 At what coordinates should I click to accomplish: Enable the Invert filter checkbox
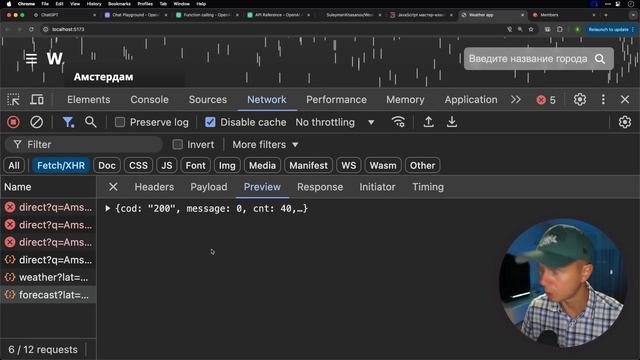pos(177,144)
